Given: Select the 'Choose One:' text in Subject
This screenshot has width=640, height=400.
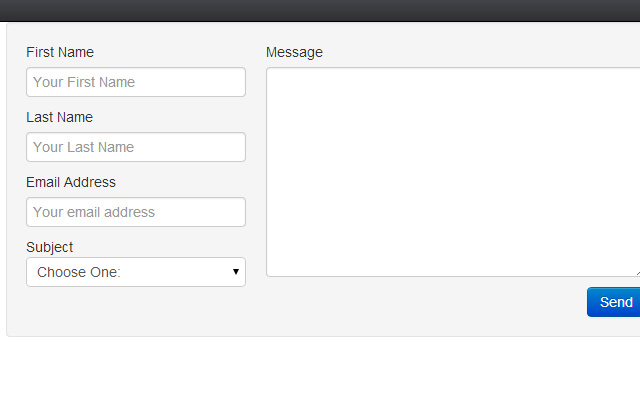Looking at the screenshot, I should tap(79, 272).
